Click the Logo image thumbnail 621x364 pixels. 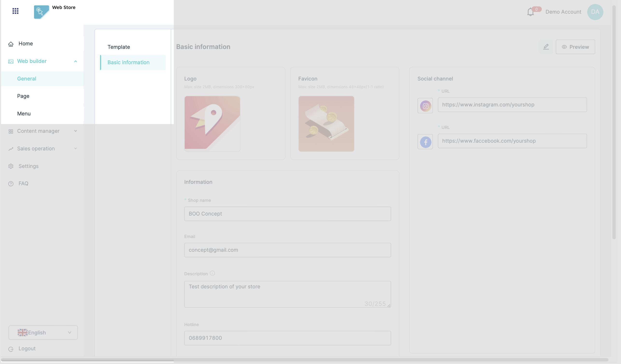[x=212, y=124]
